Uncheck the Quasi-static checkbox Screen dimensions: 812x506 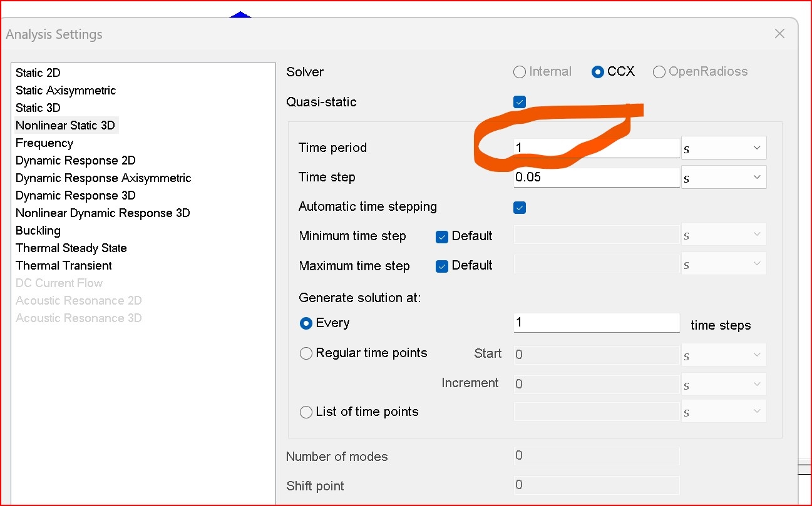(520, 102)
